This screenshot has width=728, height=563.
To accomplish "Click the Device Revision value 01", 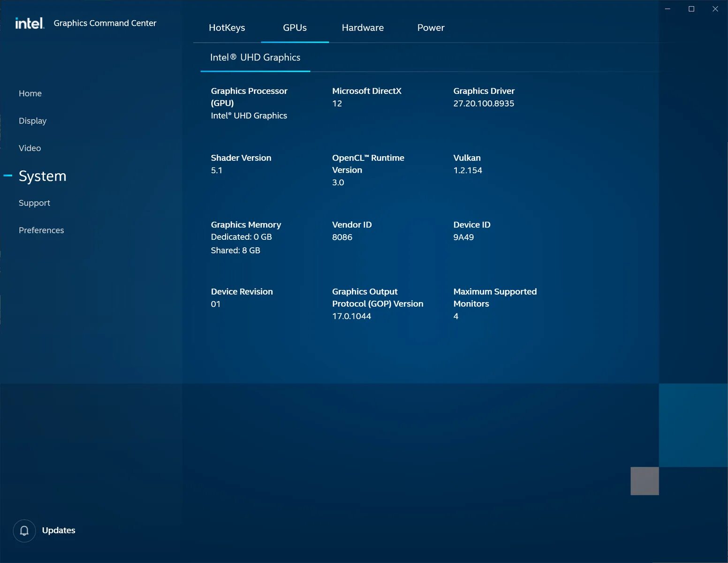I will point(215,304).
